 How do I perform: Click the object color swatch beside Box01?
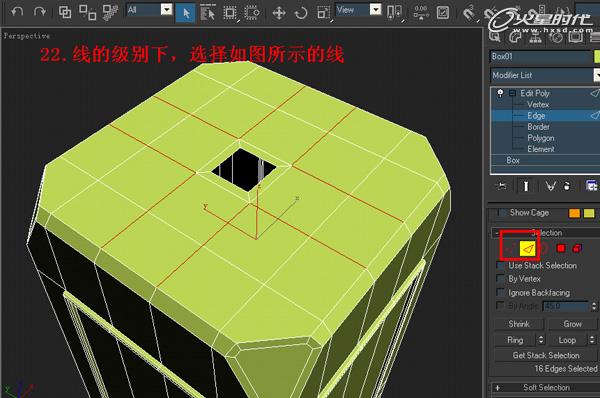[x=597, y=57]
